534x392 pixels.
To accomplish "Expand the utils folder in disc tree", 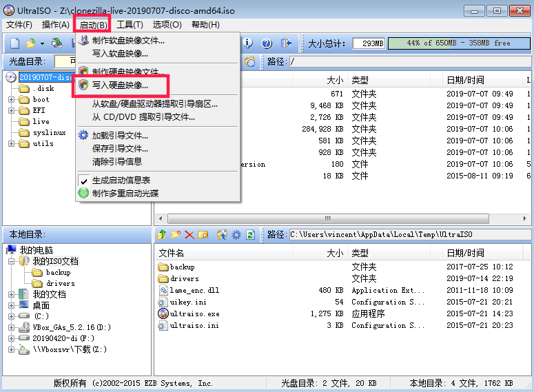I will pyautogui.click(x=11, y=143).
